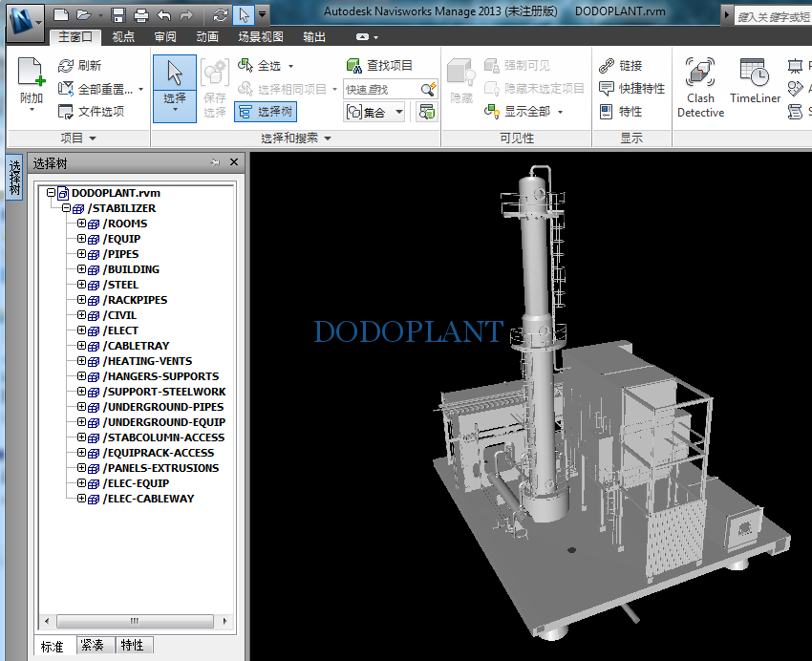This screenshot has width=812, height=661.
Task: Open the Unhide All (显示全部) dropdown arrow
Action: point(561,112)
